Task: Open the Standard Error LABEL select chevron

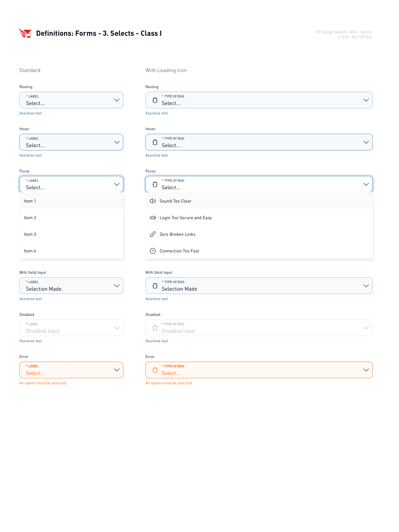Action: pyautogui.click(x=117, y=370)
